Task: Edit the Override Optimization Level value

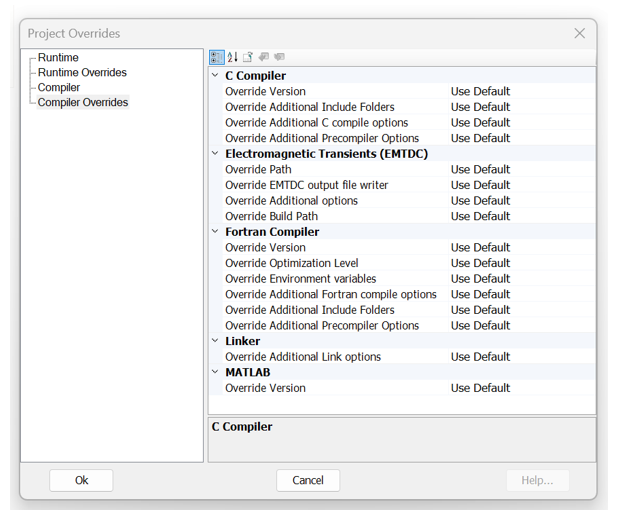Action: pyautogui.click(x=480, y=263)
